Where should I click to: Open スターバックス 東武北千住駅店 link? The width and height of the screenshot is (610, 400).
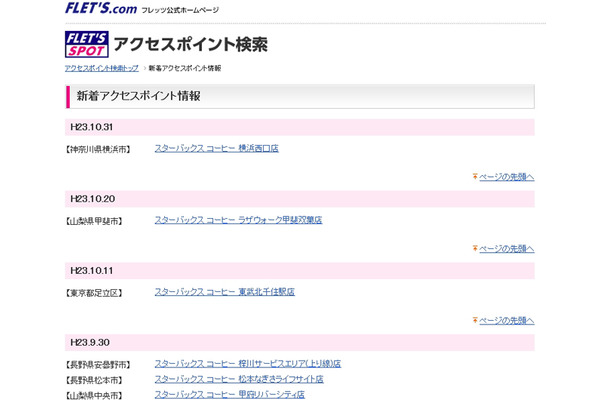[224, 292]
